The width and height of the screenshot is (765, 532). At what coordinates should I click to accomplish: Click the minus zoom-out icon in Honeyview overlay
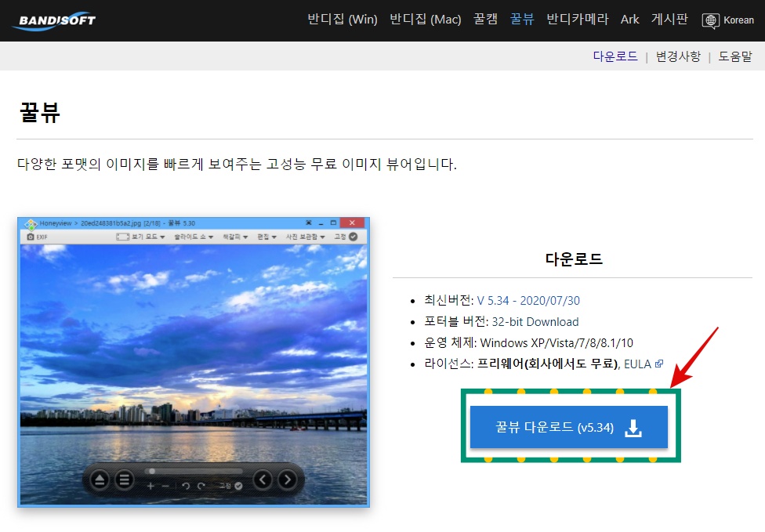coord(165,486)
